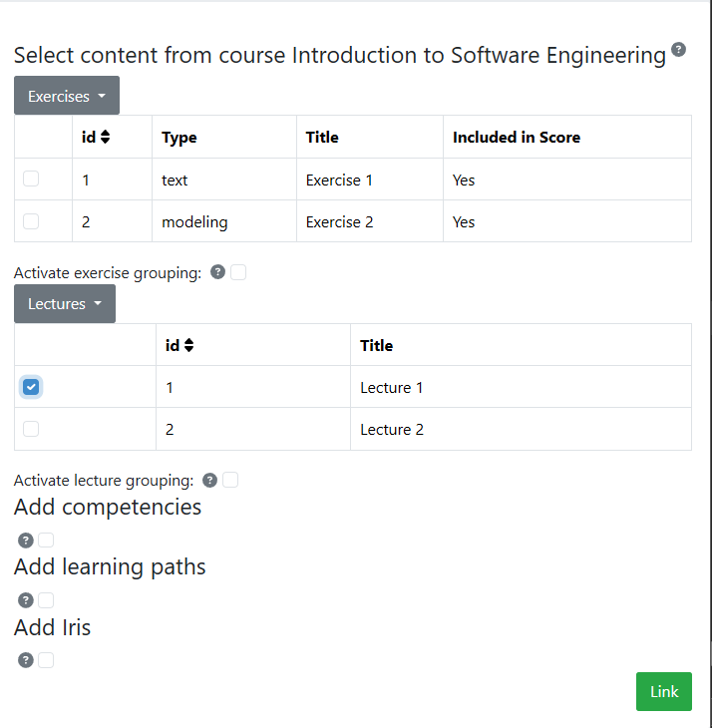Viewport: 712px width, 728px height.
Task: Enable the Add competencies checkbox
Action: coord(46,541)
